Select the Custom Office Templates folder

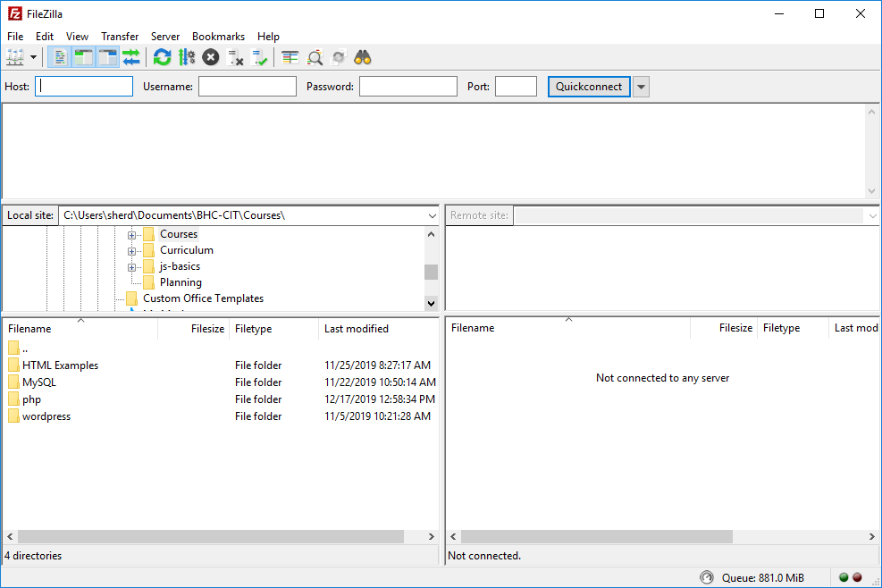pos(203,298)
